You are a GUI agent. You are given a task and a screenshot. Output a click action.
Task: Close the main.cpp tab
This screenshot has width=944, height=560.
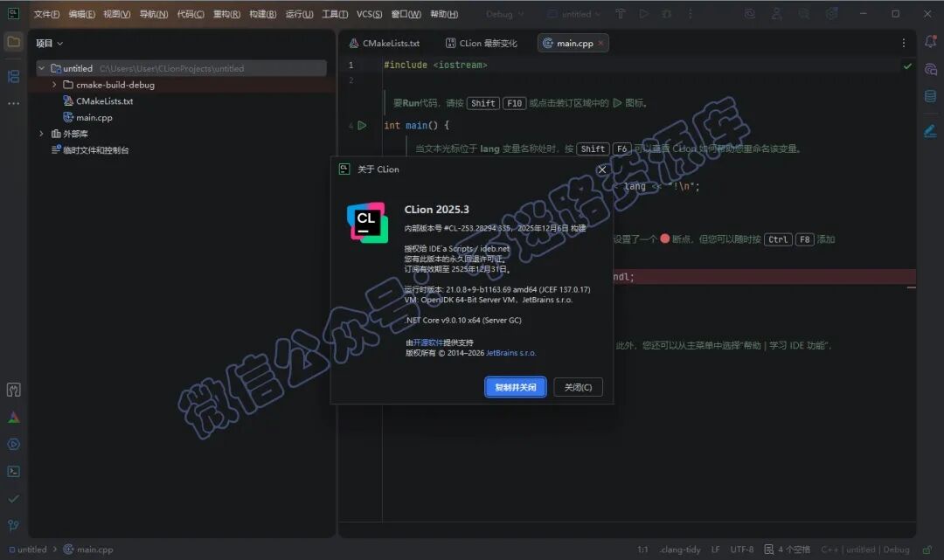coord(600,43)
